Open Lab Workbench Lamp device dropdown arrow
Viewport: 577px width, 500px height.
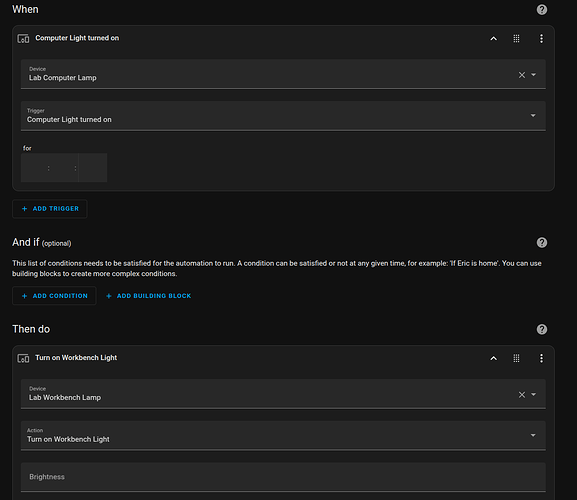pyautogui.click(x=533, y=394)
